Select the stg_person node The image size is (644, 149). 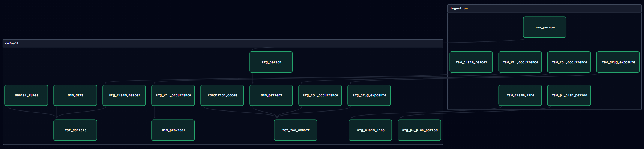271,62
